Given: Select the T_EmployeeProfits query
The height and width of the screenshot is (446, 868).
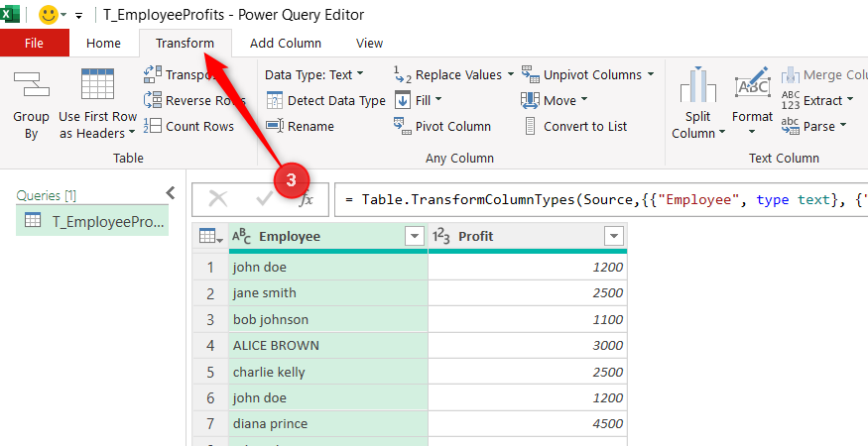Looking at the screenshot, I should (92, 221).
